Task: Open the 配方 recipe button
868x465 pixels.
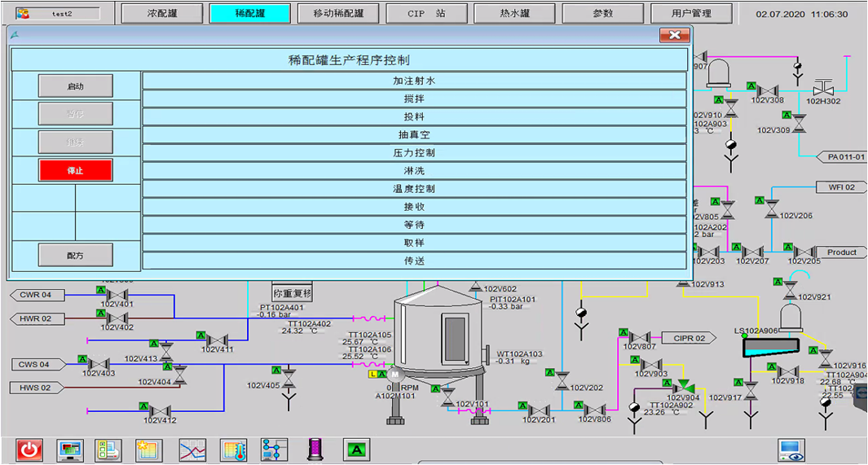Action: pyautogui.click(x=76, y=255)
